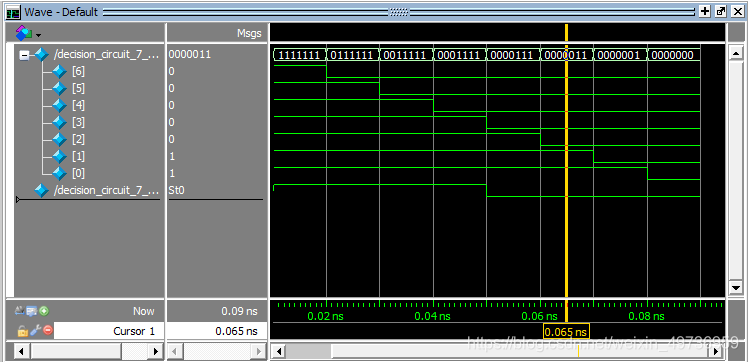Click the 0.02 ns timeline label
The height and width of the screenshot is (362, 749).
[325, 316]
